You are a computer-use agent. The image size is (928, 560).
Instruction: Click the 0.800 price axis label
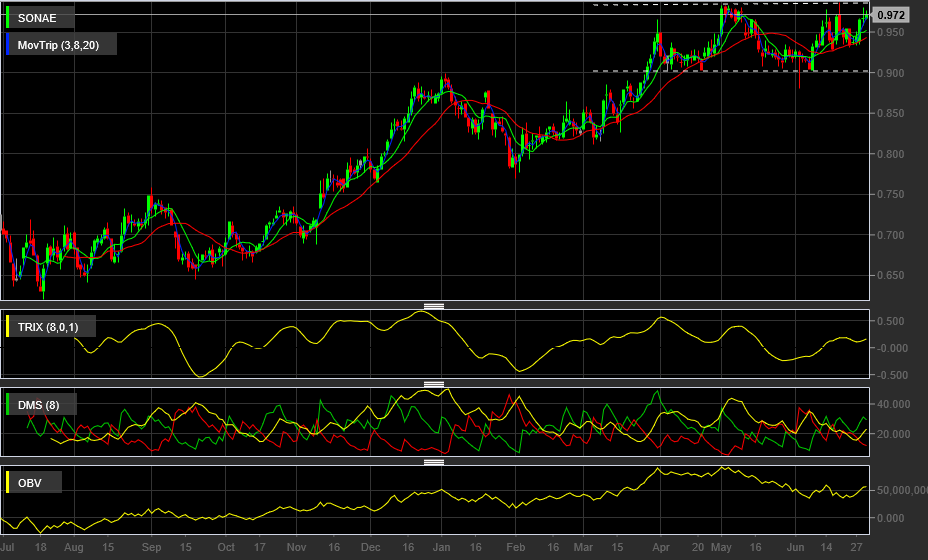890,154
